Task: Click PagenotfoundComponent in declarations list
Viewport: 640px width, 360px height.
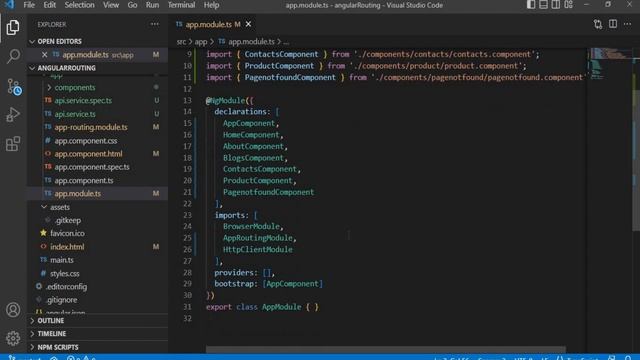Action: click(268, 192)
